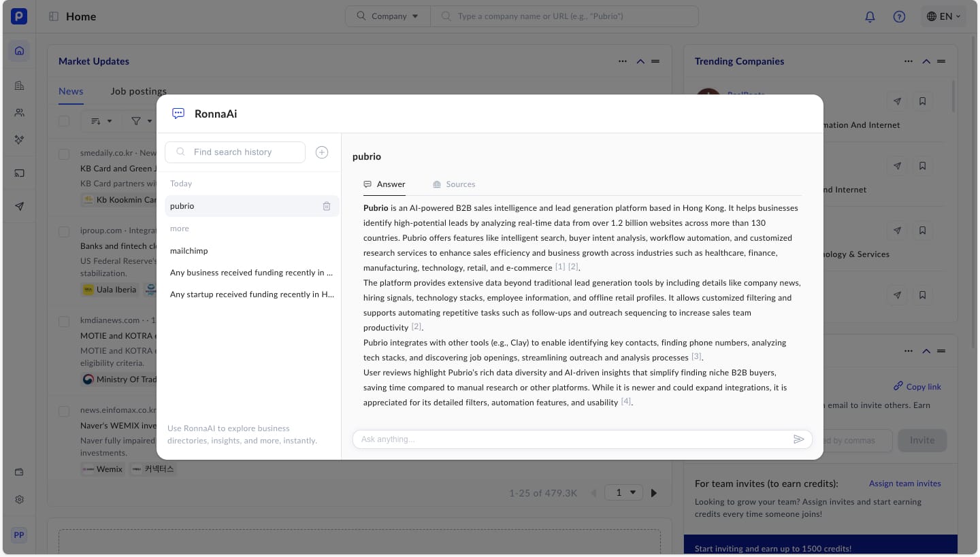Click the new chat plus icon

(x=322, y=152)
